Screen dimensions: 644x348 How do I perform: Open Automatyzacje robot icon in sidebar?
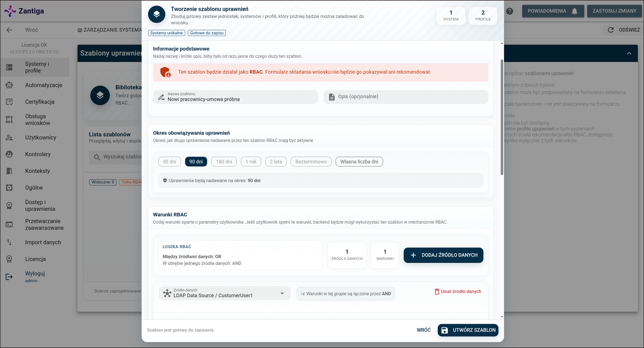9,85
